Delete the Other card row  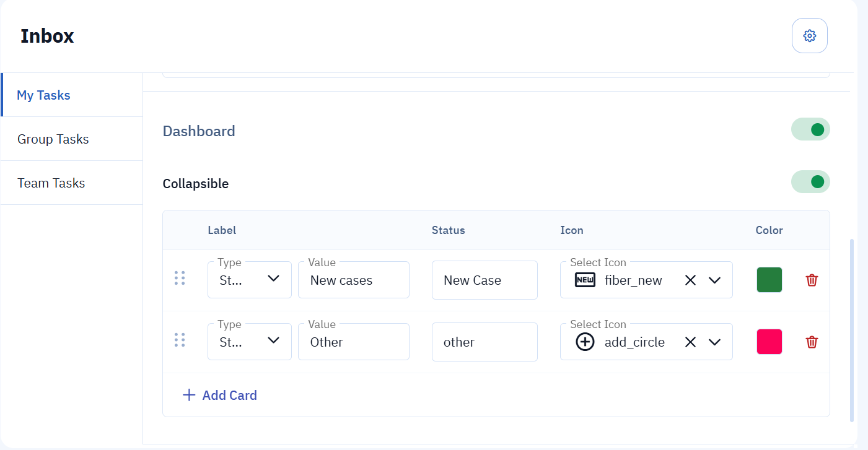[812, 342]
